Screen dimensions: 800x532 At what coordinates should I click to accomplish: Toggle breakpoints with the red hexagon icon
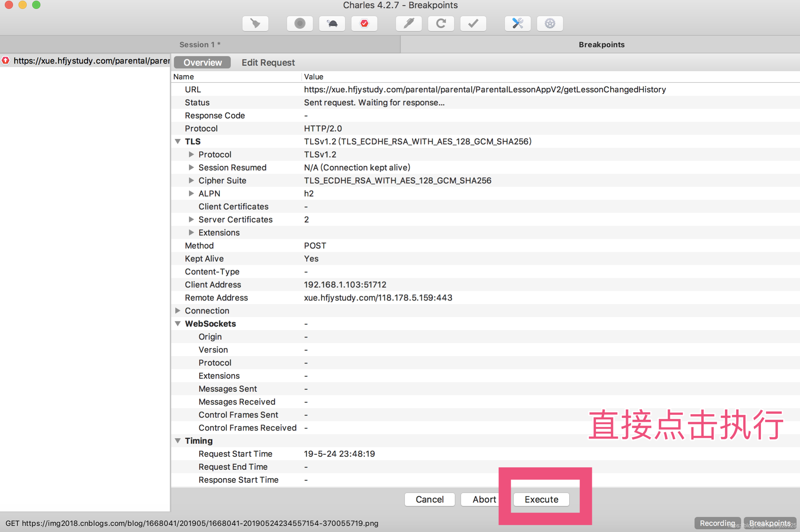point(364,24)
